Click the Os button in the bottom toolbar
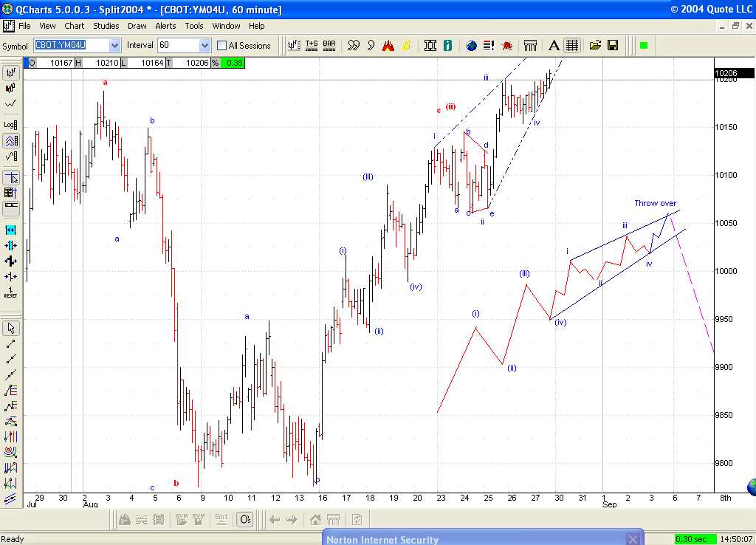This screenshot has height=545, width=756. pos(245,519)
